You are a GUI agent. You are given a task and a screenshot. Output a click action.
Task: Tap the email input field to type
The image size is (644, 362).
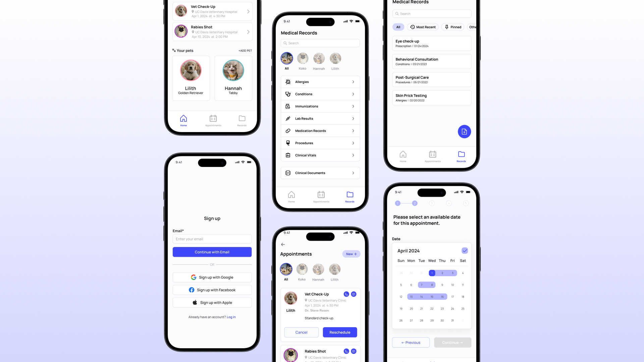pyautogui.click(x=212, y=239)
